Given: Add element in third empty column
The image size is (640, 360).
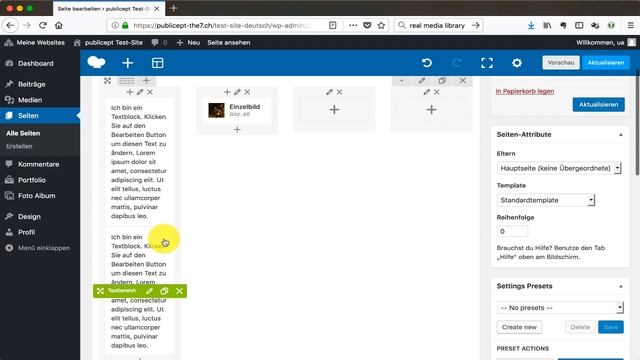Looking at the screenshot, I should pos(334,109).
